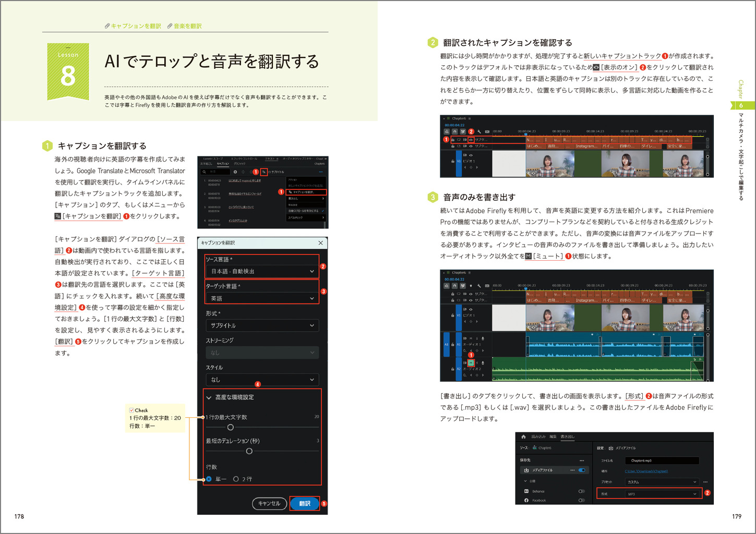Click the 翻訳 button
This screenshot has height=534, width=756.
pyautogui.click(x=305, y=503)
